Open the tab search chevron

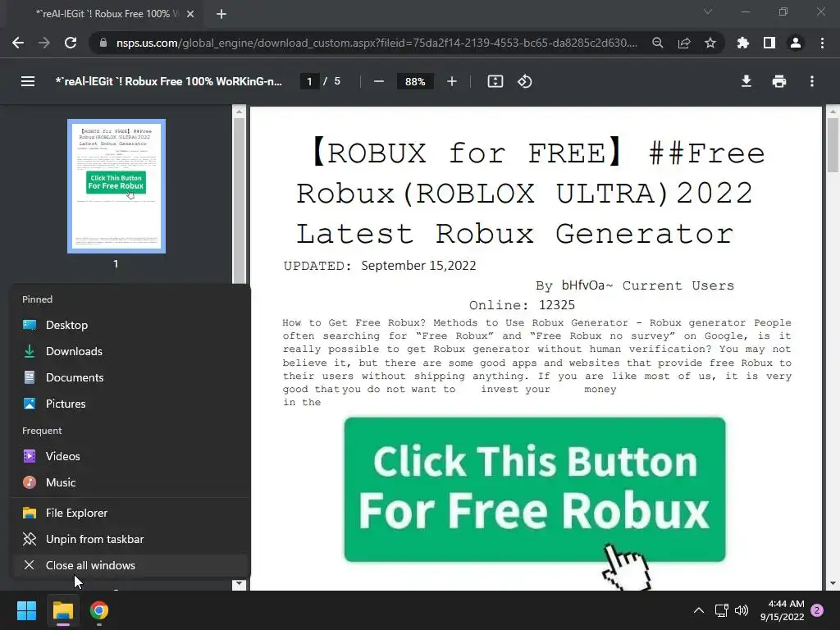[708, 11]
